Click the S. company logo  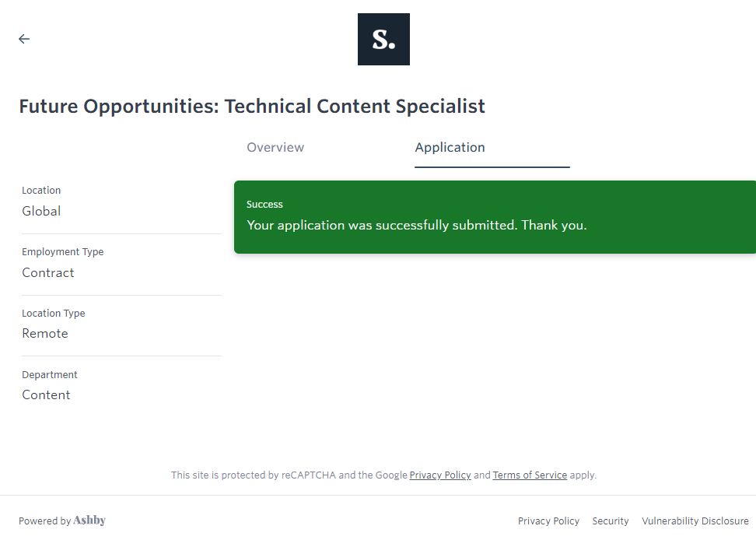[383, 39]
